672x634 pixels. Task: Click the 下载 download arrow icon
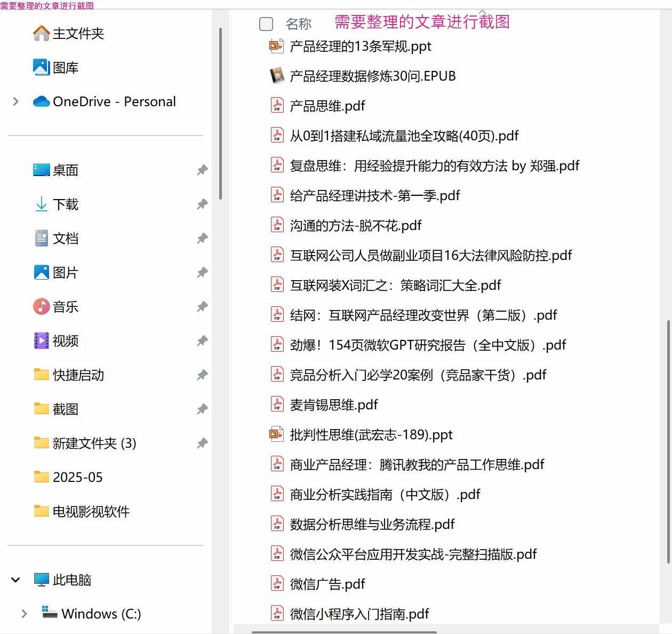click(x=41, y=204)
